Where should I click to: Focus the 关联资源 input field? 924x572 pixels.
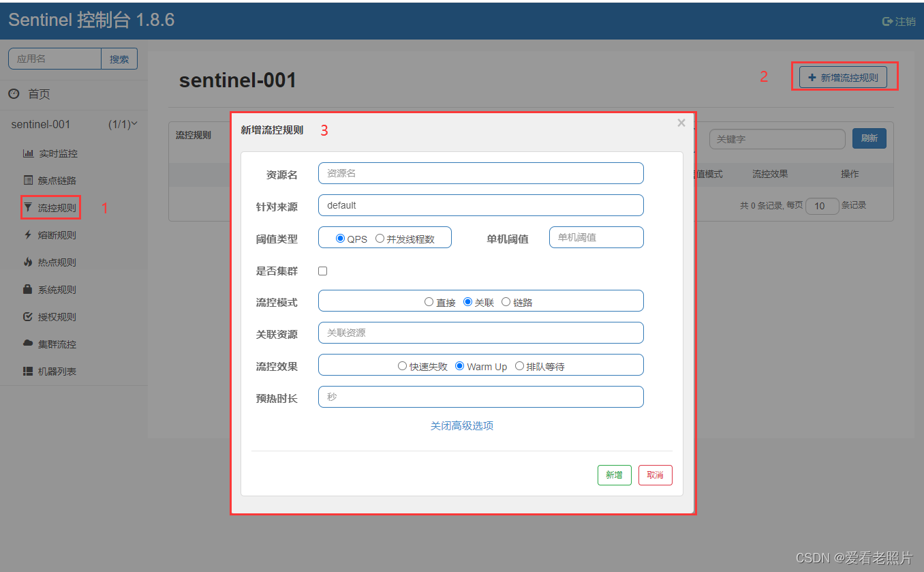click(x=481, y=333)
